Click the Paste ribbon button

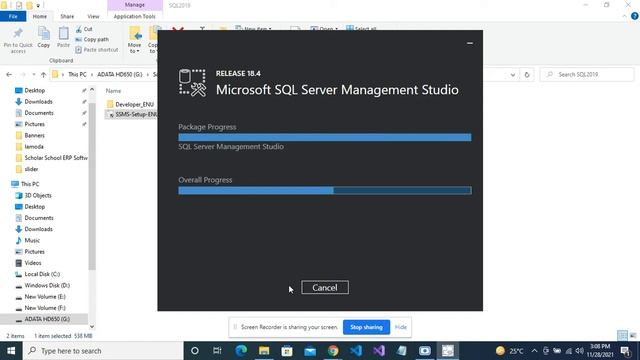[63, 37]
